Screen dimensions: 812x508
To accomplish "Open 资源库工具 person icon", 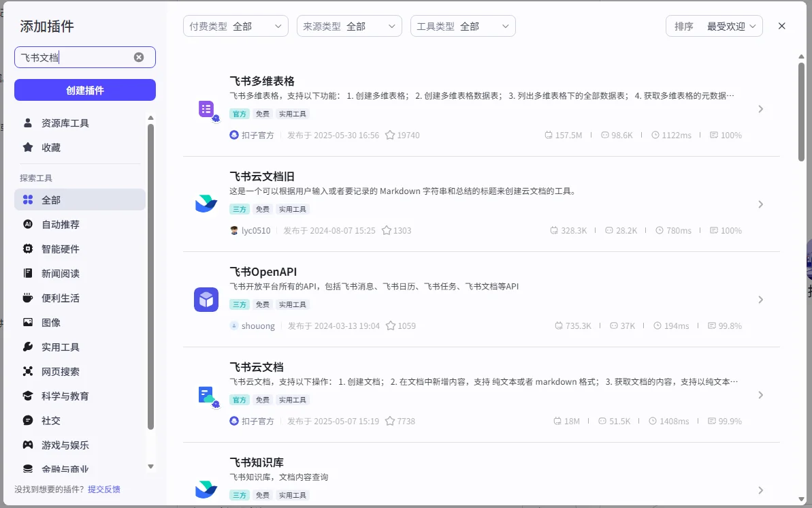I will coord(28,123).
